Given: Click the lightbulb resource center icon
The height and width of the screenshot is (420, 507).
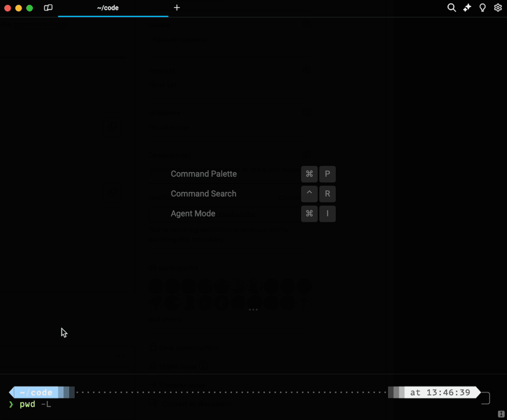Looking at the screenshot, I should click(483, 8).
